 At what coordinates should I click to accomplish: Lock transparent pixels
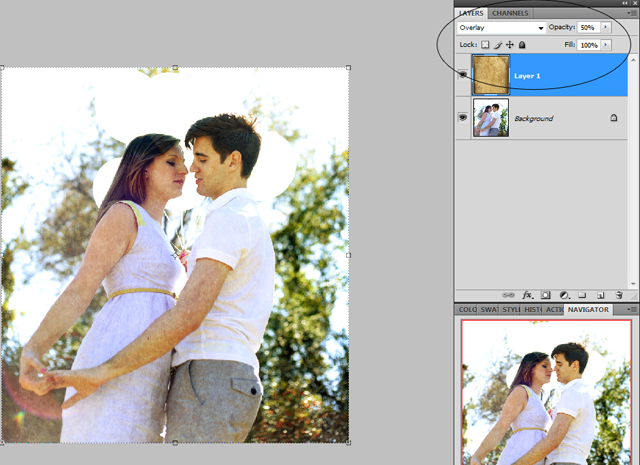pos(485,45)
